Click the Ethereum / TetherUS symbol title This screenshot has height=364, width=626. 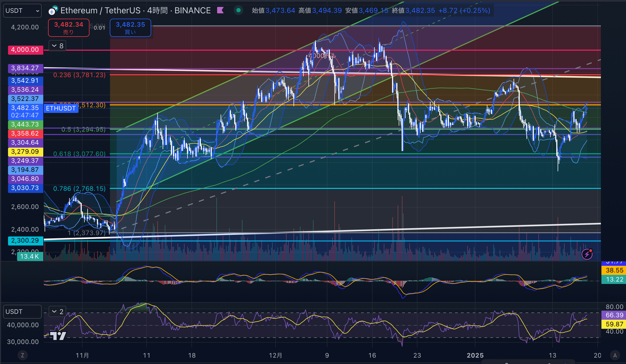pos(135,10)
